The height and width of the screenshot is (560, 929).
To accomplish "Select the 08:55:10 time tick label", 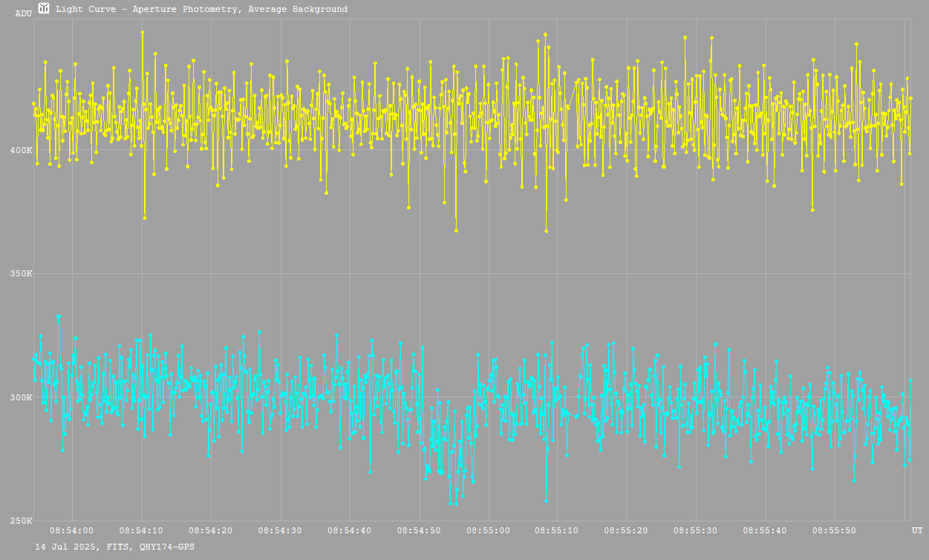I will (557, 530).
